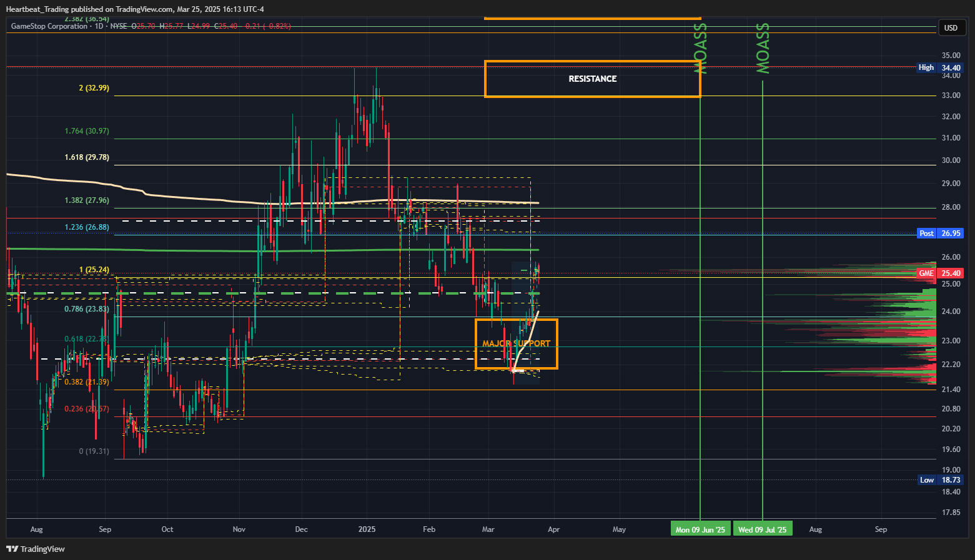Click the Mon 09 Jun '25 date marker

[700, 529]
